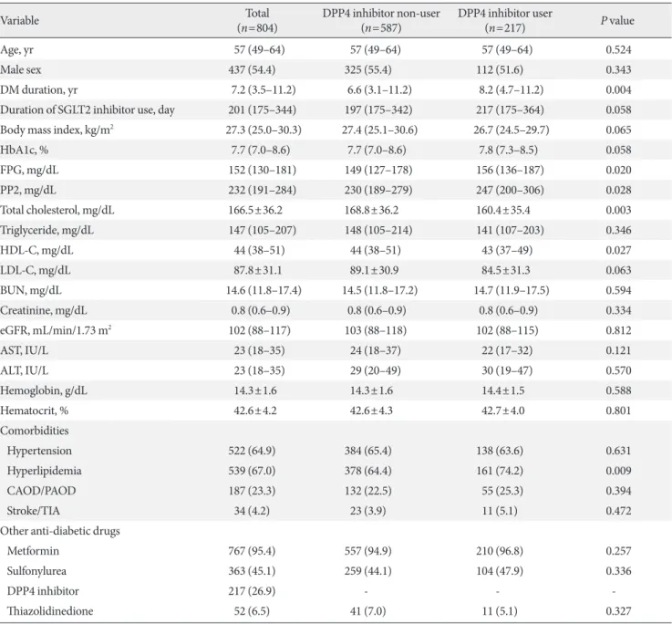The image size is (672, 624).
Task: Click value '87.8±31.1'
Action: point(257,270)
